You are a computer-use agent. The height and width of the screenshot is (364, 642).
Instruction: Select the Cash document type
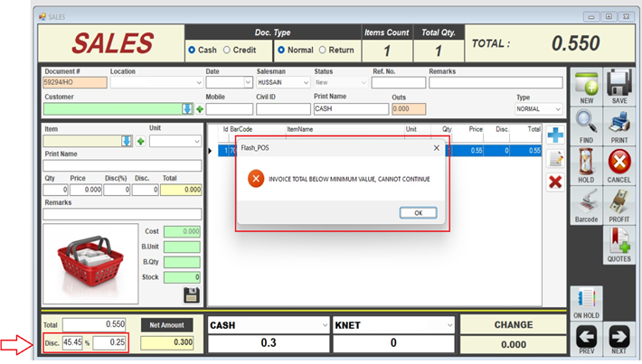pos(191,51)
